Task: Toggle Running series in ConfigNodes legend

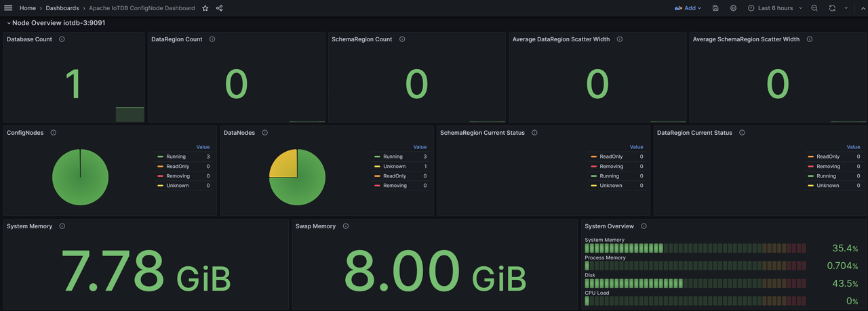Action: 176,157
